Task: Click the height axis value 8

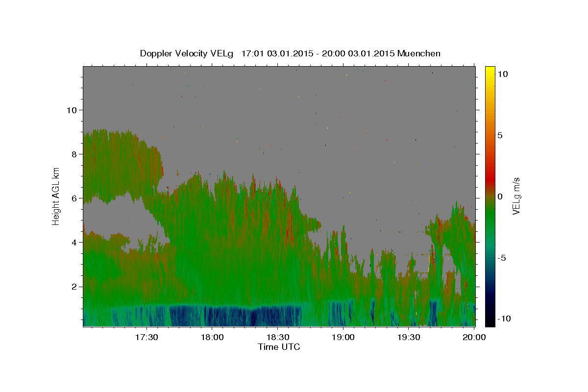Action: coord(73,154)
